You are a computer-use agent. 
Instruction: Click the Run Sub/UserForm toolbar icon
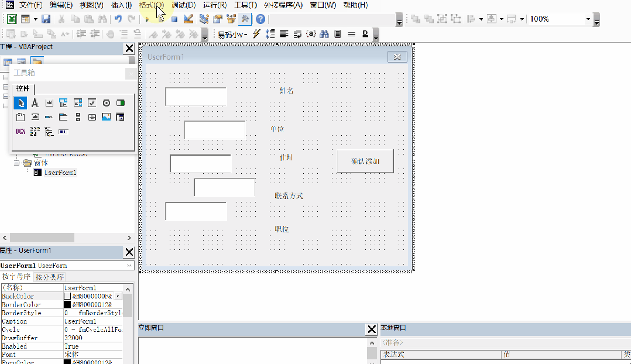146,19
